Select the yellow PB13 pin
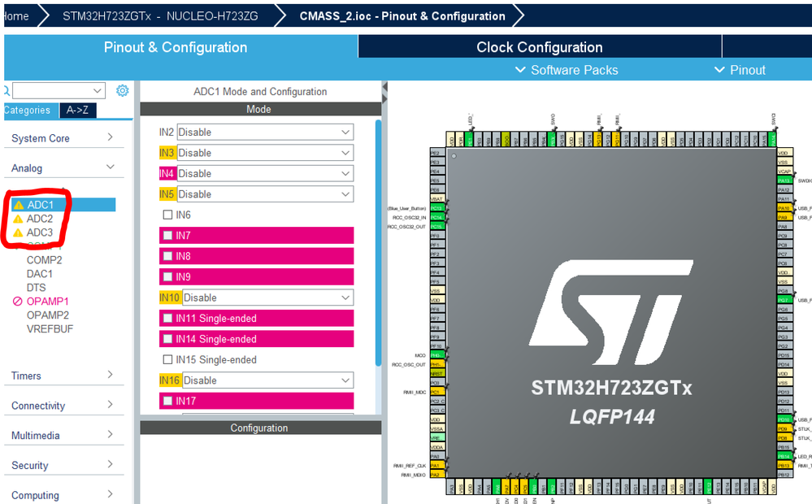The height and width of the screenshot is (504, 812). 784,466
